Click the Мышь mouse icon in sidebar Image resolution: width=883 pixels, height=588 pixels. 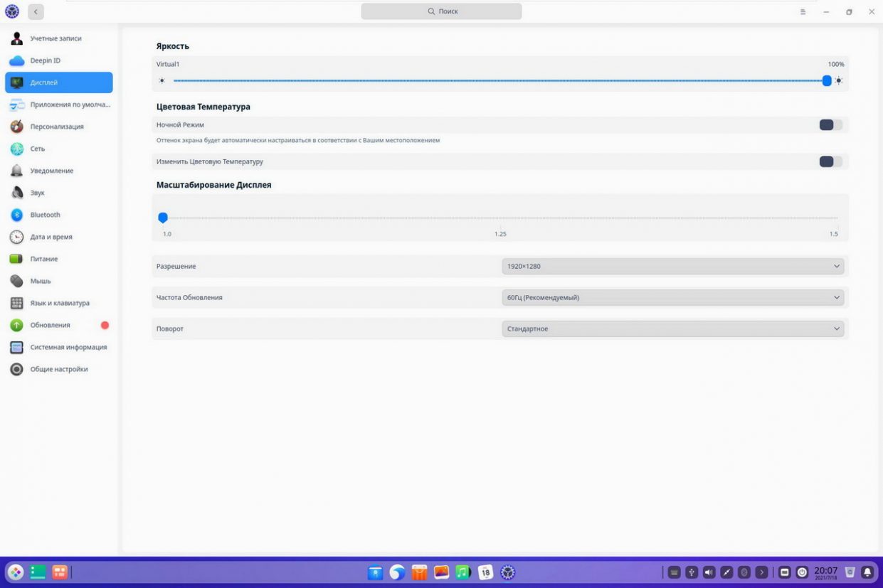click(16, 281)
